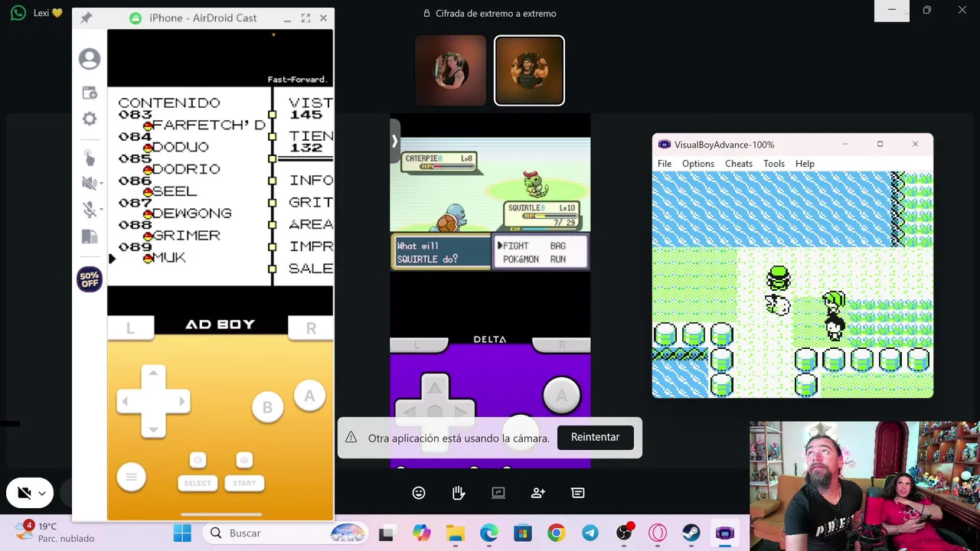980x551 pixels.
Task: Tap SELECT on yellow emulator
Action: pyautogui.click(x=198, y=483)
